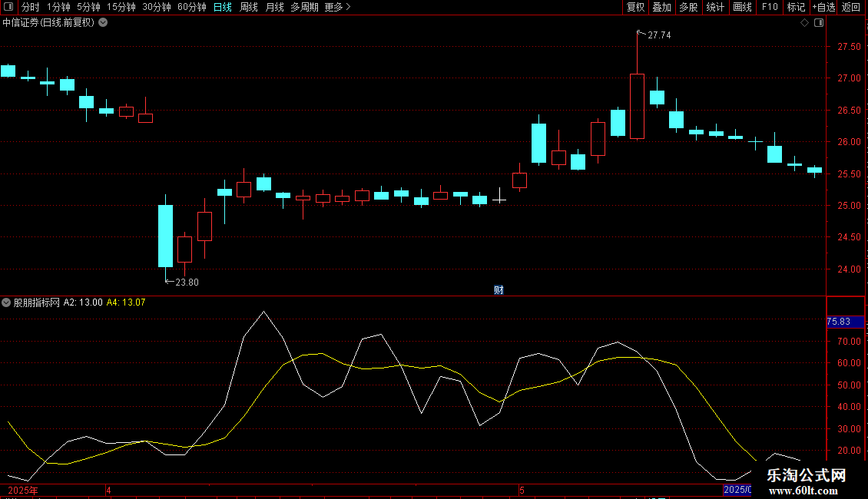This screenshot has height=499, width=868.
Task: Select the 60分钟 timeframe
Action: (x=192, y=7)
